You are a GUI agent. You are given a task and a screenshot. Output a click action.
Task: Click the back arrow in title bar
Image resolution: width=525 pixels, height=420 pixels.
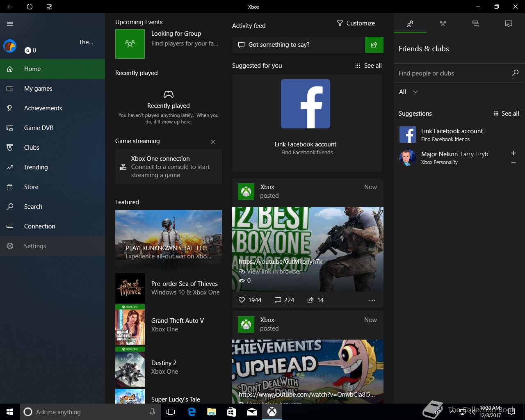coord(10,7)
